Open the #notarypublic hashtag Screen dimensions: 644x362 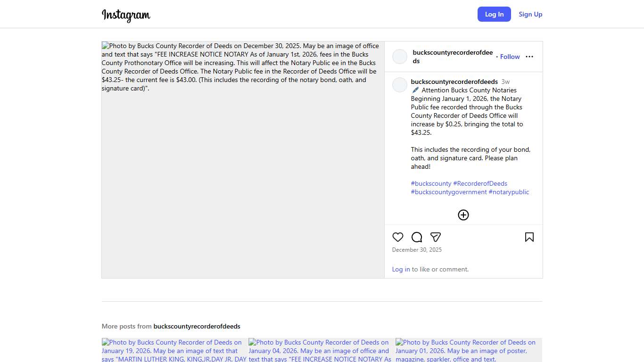tap(509, 192)
